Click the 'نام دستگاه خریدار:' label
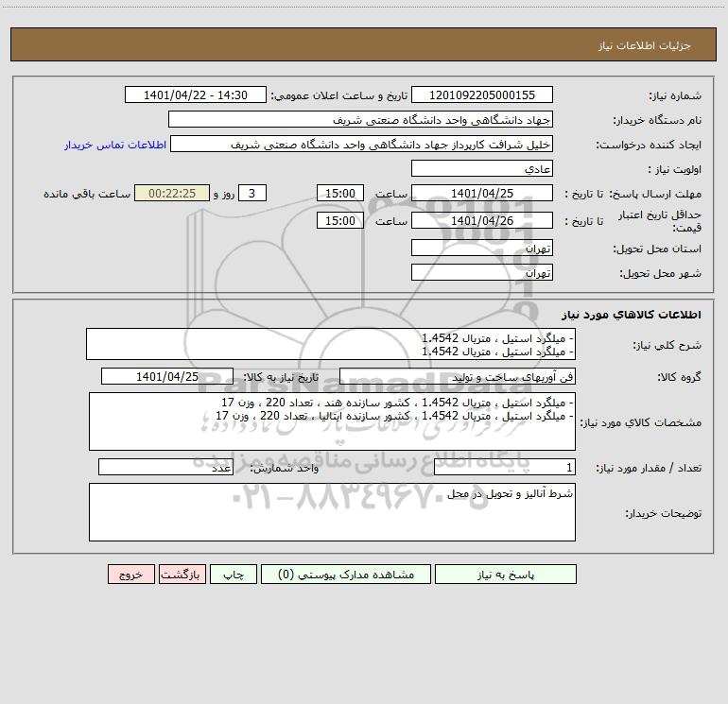This screenshot has width=728, height=704. [x=657, y=120]
